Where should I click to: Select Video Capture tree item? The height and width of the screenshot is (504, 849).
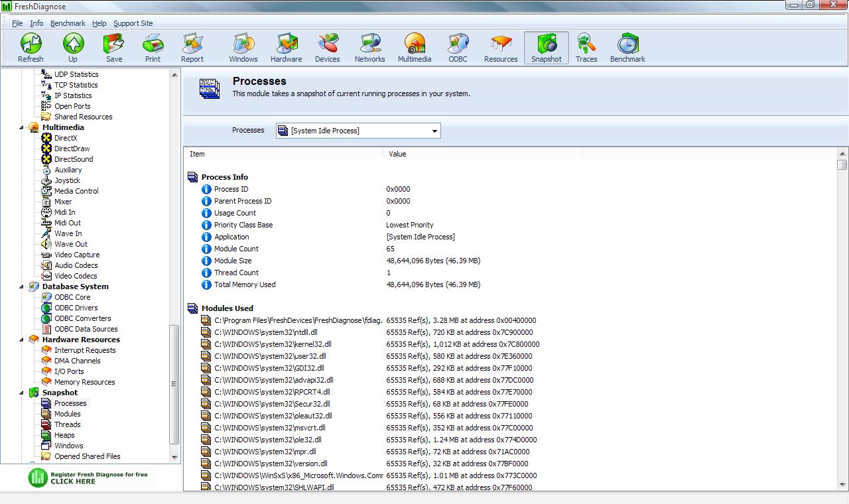(x=77, y=255)
